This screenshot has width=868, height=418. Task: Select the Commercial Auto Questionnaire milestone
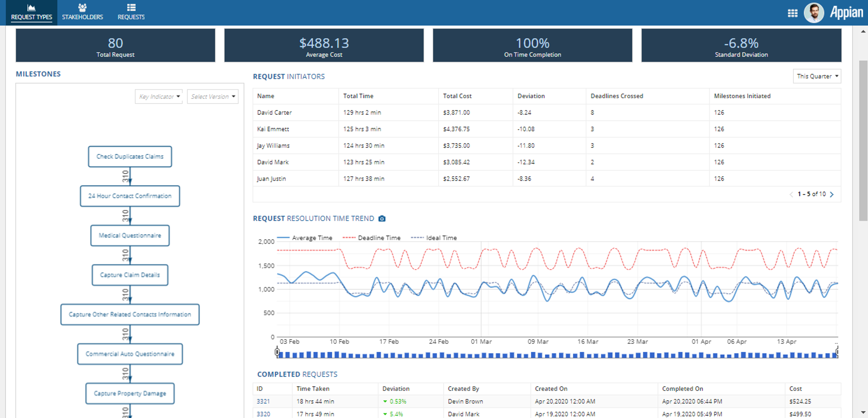(130, 354)
